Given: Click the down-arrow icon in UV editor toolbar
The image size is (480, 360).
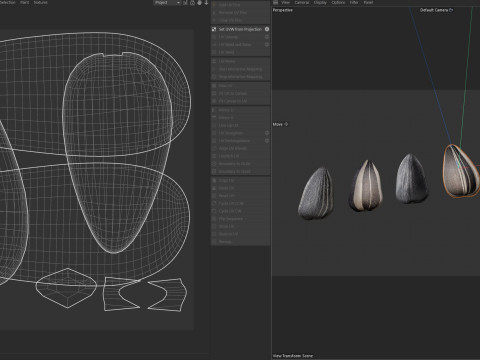Looking at the screenshot, I should [x=206, y=3].
